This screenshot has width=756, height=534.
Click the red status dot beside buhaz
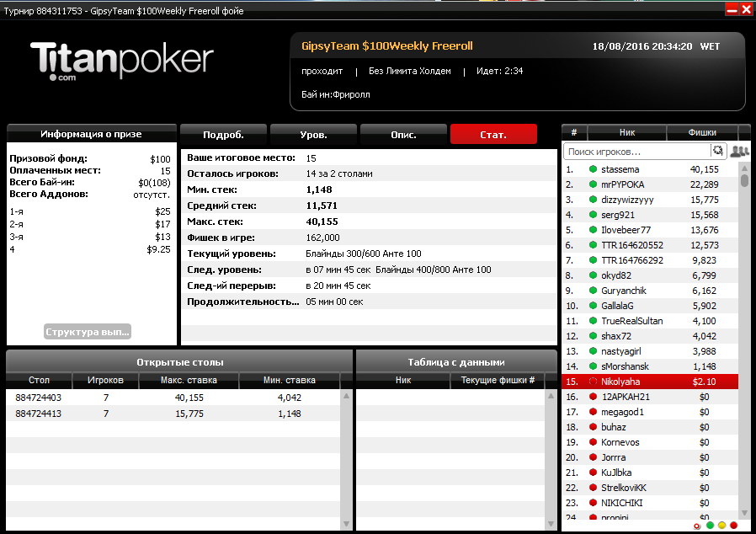click(593, 427)
